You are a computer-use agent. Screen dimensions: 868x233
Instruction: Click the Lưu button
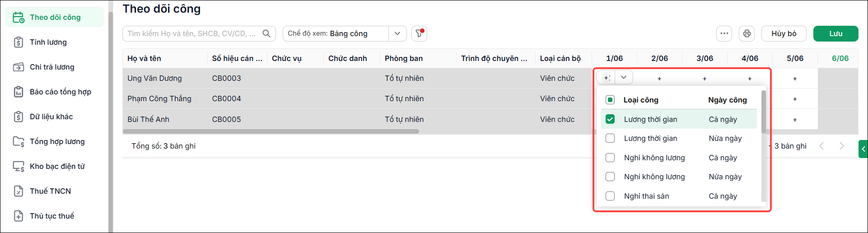[835, 34]
